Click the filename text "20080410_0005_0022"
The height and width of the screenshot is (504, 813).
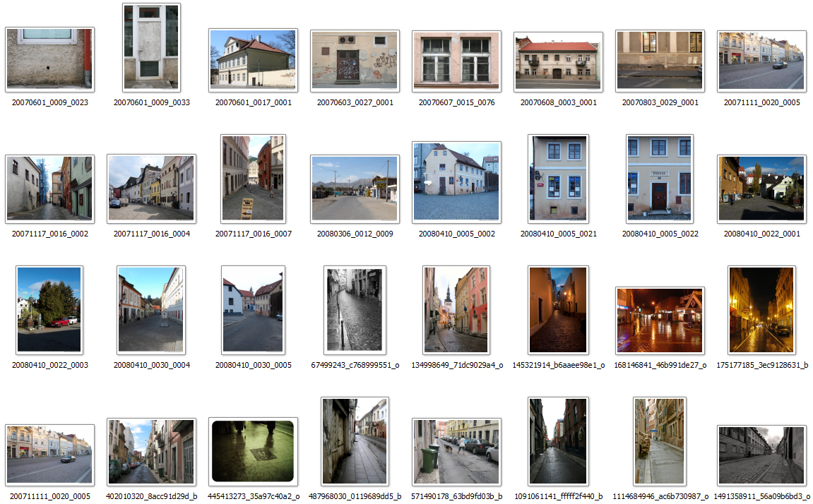point(660,234)
